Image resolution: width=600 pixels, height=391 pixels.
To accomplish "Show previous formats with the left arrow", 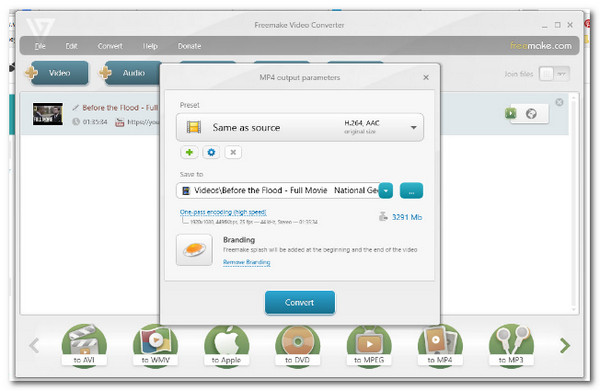I will tap(34, 345).
